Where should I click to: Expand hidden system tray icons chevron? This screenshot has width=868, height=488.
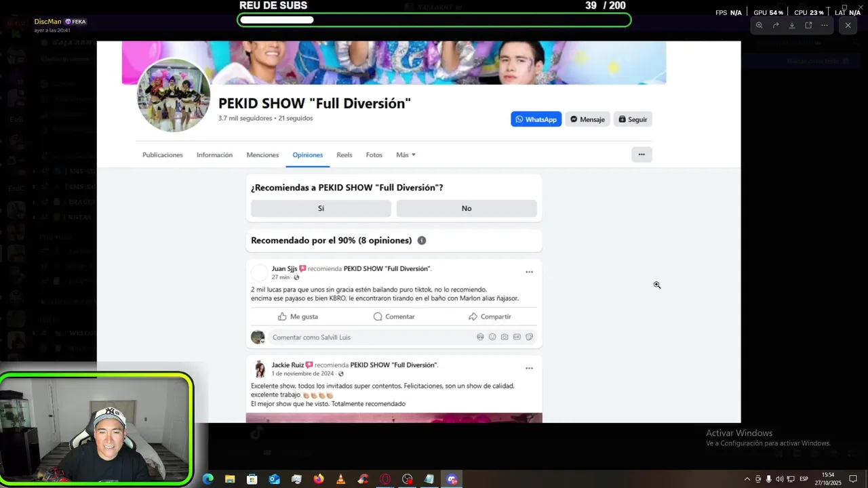(747, 479)
